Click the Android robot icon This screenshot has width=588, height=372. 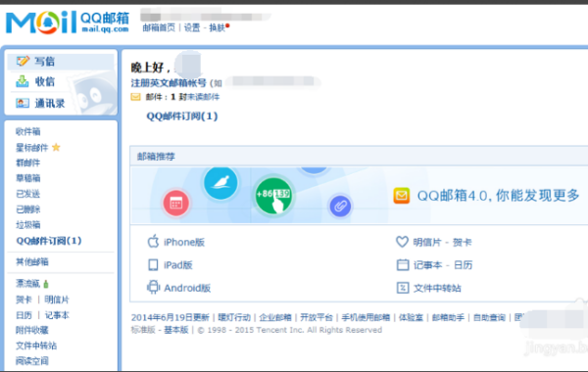pyautogui.click(x=153, y=288)
